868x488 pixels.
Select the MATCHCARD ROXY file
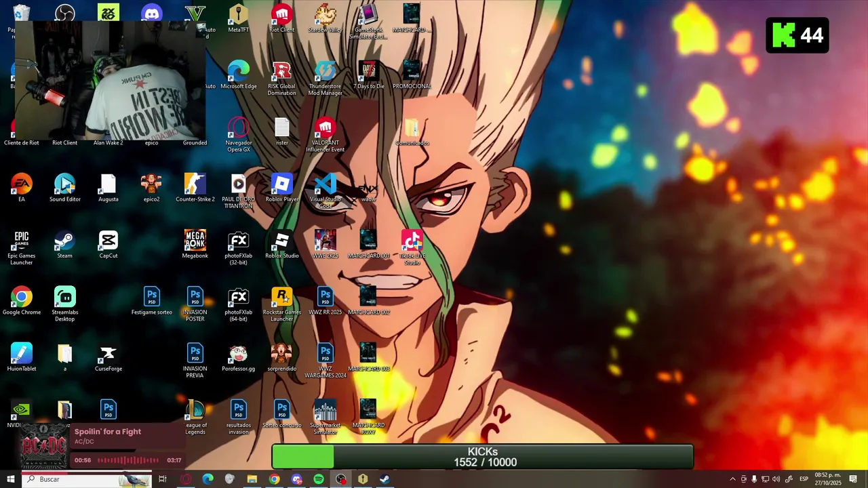pos(368,417)
